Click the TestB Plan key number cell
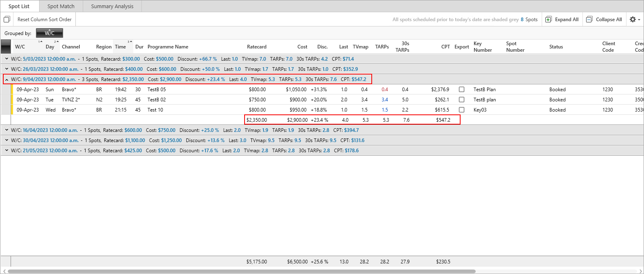 click(x=485, y=90)
